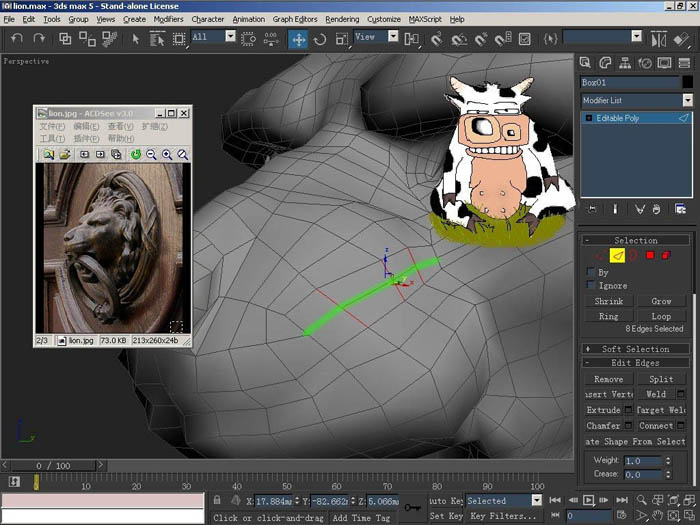Open the Create command panel tab

(585, 63)
